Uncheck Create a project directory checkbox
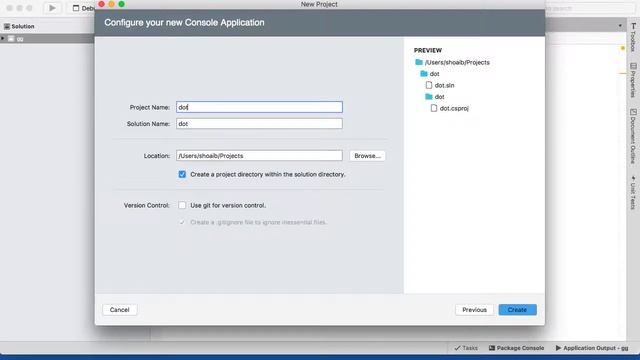Image resolution: width=640 pixels, height=360 pixels. 182,174
